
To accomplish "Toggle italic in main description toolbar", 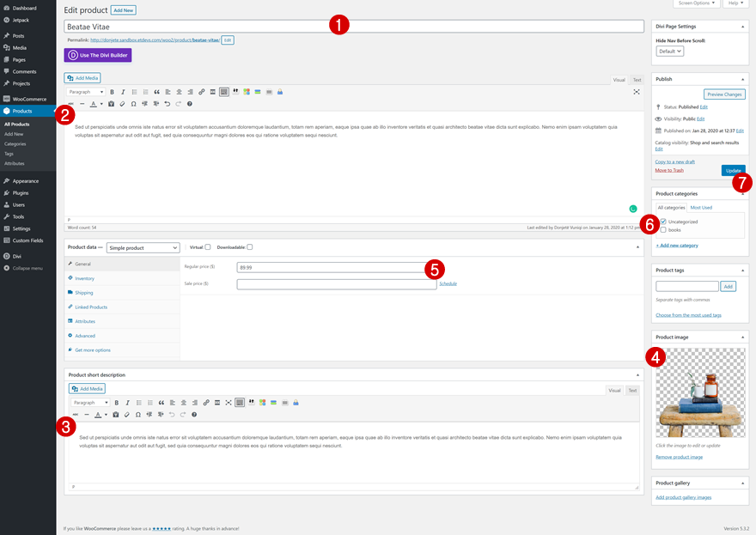I will [123, 92].
